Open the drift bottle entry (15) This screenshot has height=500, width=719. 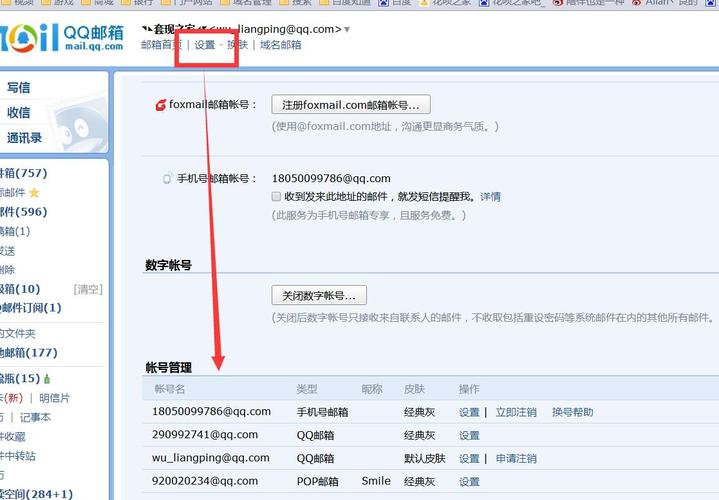pos(20,378)
